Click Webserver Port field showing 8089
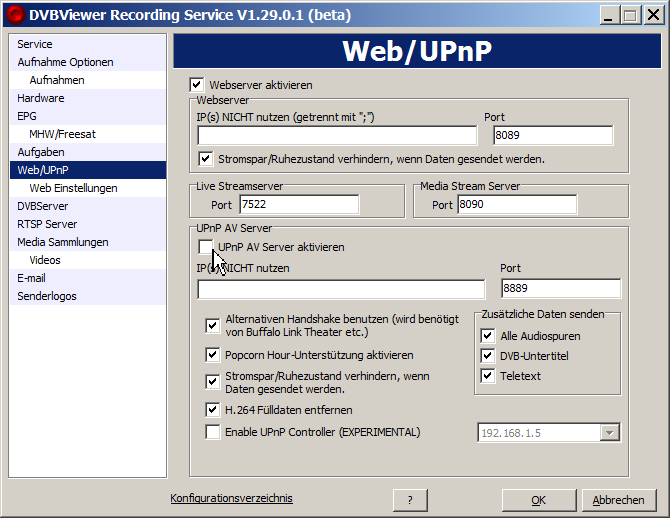 553,135
